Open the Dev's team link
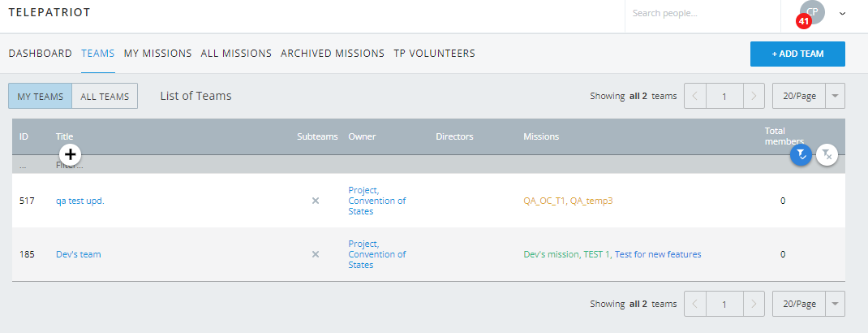 click(x=79, y=254)
